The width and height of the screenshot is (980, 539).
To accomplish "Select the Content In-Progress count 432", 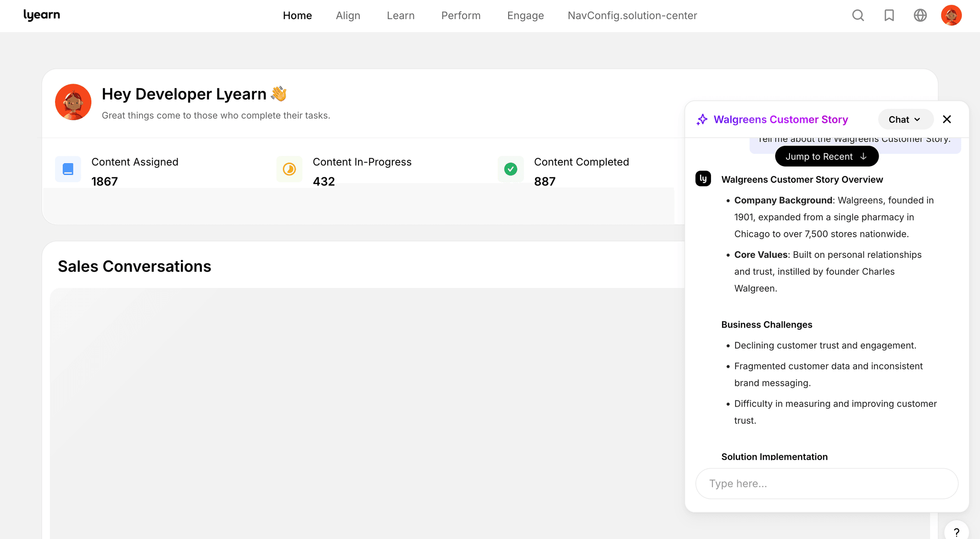I will coord(324,181).
